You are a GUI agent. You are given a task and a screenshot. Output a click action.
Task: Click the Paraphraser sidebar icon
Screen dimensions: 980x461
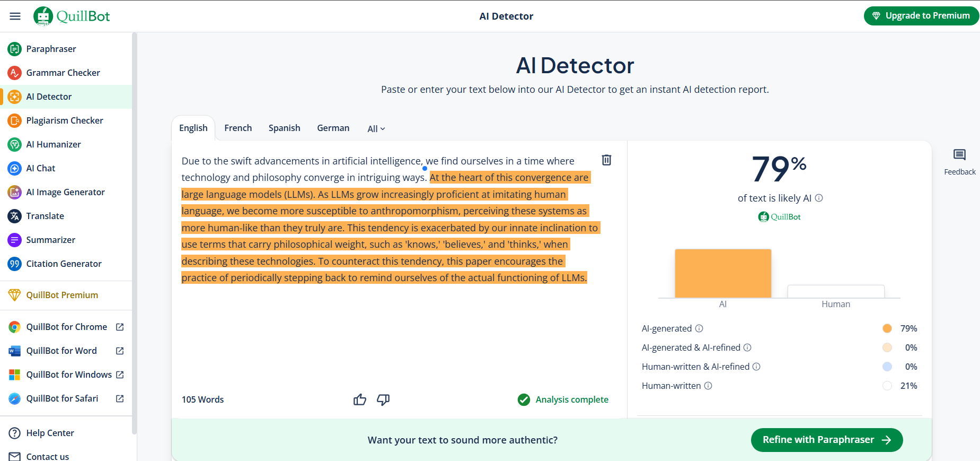[14, 49]
